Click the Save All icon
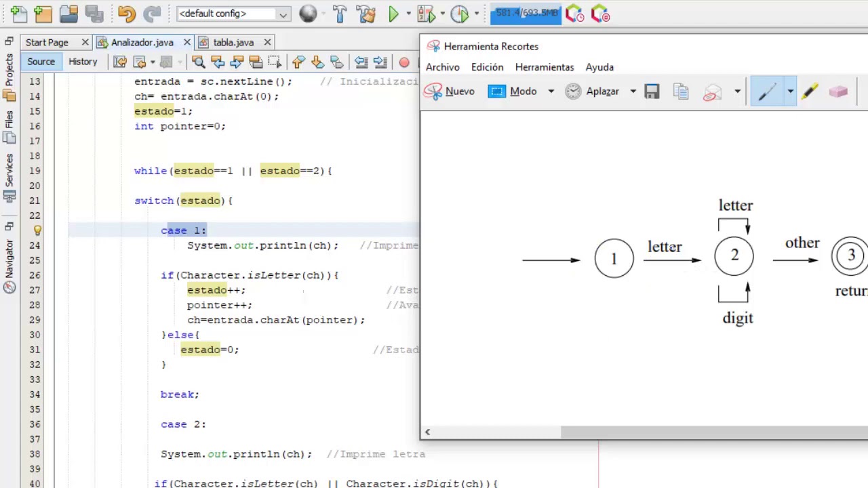Image resolution: width=868 pixels, height=488 pixels. point(94,14)
